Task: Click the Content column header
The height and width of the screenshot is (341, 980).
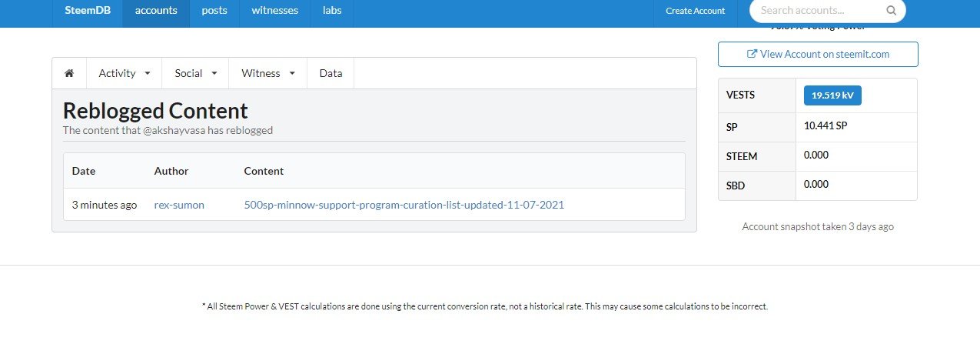Action: tap(264, 171)
